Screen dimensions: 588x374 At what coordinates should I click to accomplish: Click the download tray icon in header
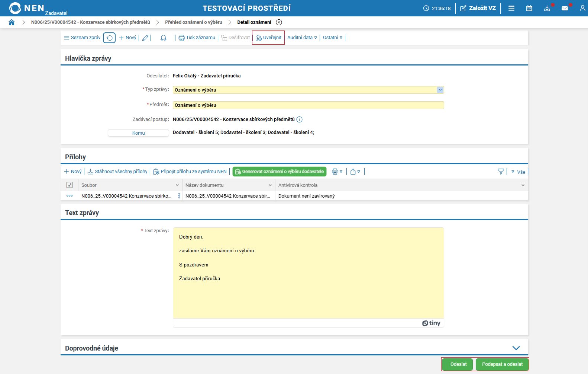click(x=547, y=8)
